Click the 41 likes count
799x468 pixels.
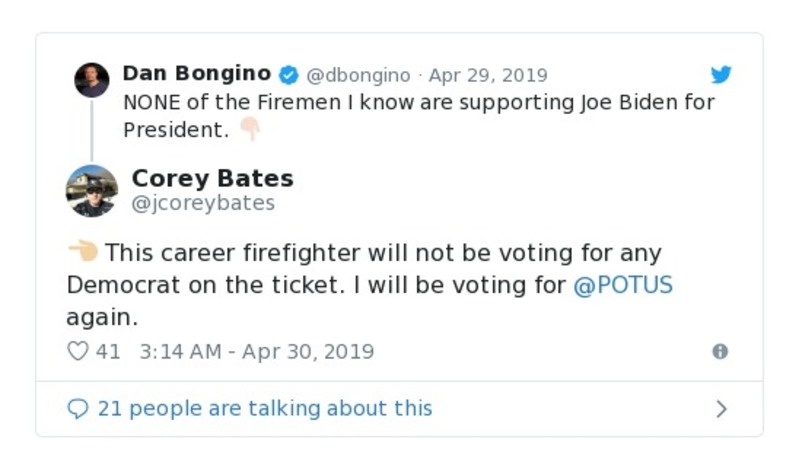click(108, 351)
